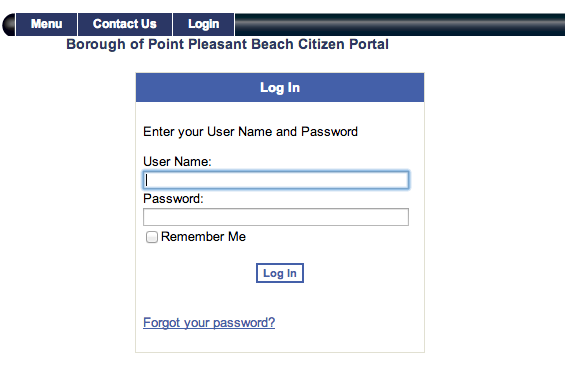The height and width of the screenshot is (385, 565).
Task: Click the rounded left cap of navigation bar
Action: click(x=9, y=25)
